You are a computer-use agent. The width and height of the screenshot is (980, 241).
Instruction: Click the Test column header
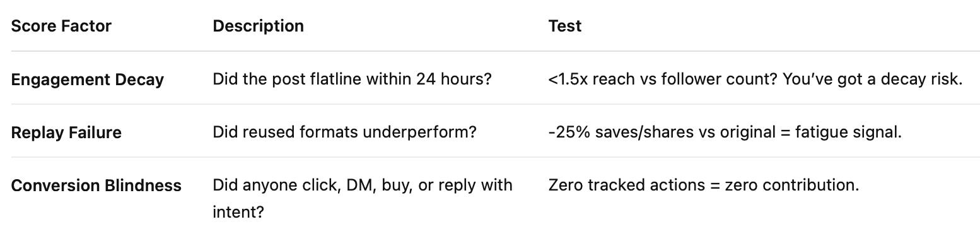pyautogui.click(x=564, y=26)
